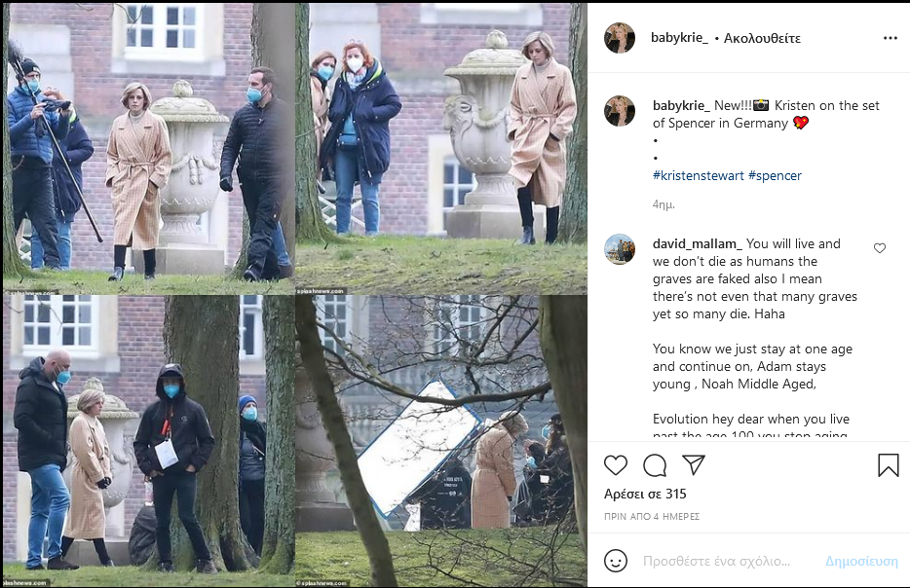Share the post using paper plane icon
Viewport: 910px width, 588px height.
click(694, 464)
